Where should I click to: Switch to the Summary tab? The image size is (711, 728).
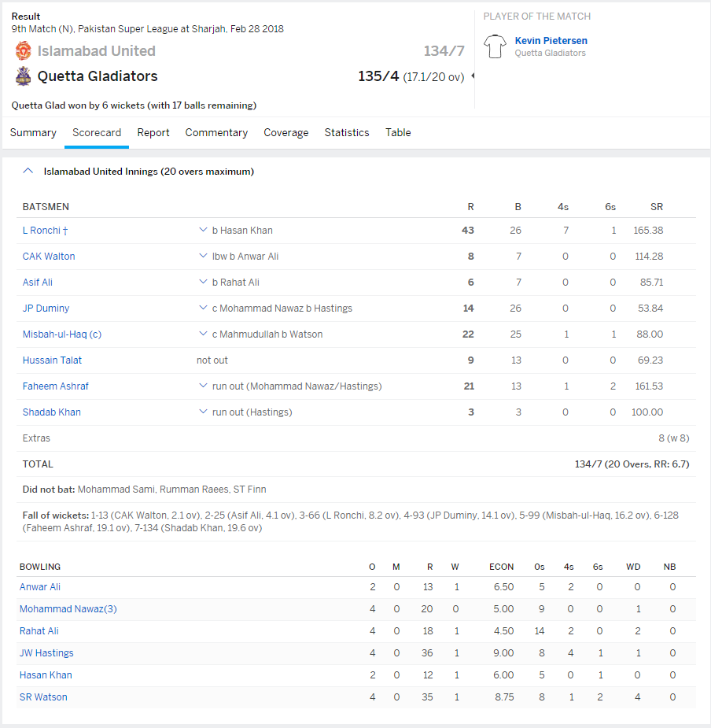(x=33, y=132)
